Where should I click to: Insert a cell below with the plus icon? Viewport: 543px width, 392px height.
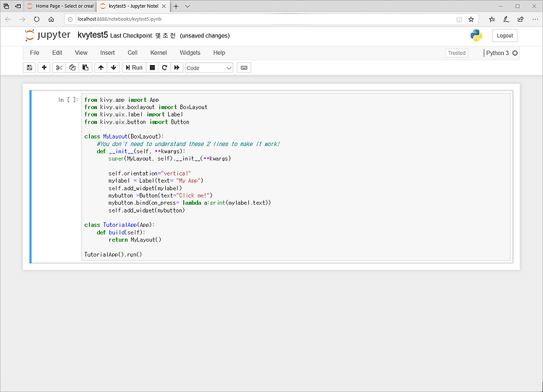44,68
